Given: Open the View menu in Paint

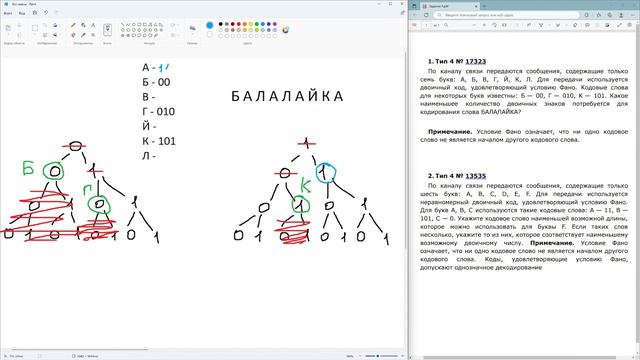Looking at the screenshot, I should [x=22, y=13].
